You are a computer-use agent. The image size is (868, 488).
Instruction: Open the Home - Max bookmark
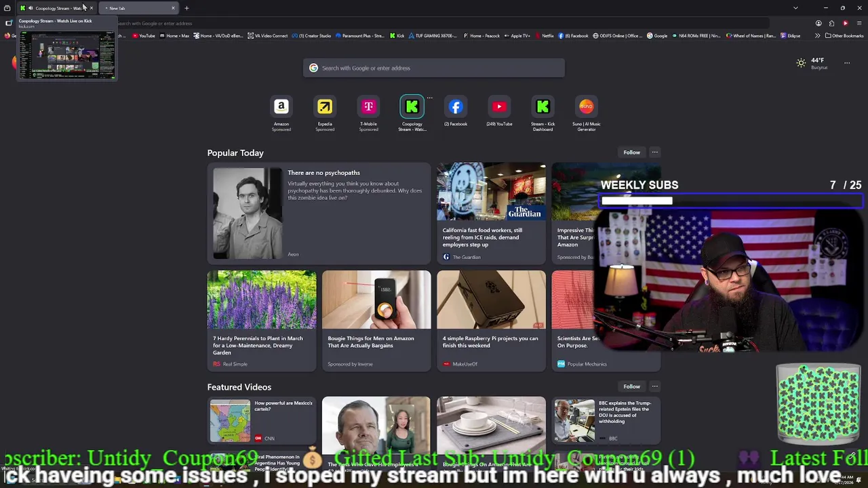[174, 36]
